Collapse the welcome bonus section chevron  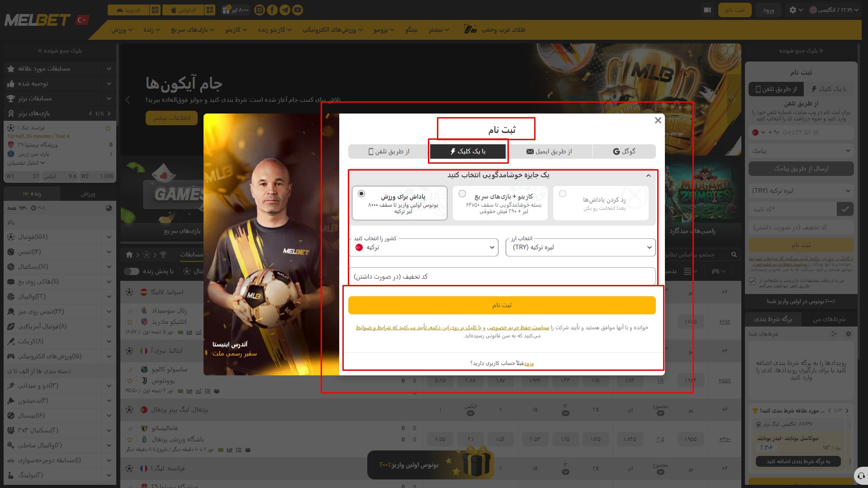649,175
